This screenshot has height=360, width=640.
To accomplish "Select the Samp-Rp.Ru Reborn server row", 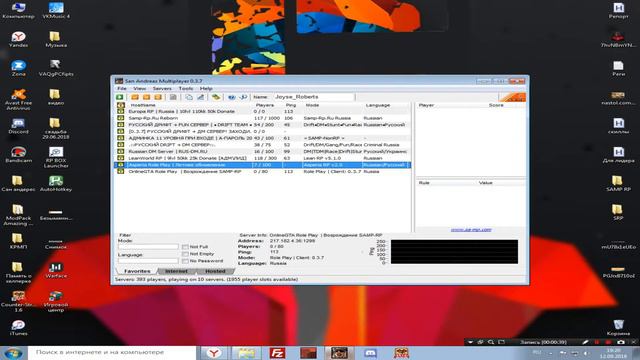I will (262, 118).
